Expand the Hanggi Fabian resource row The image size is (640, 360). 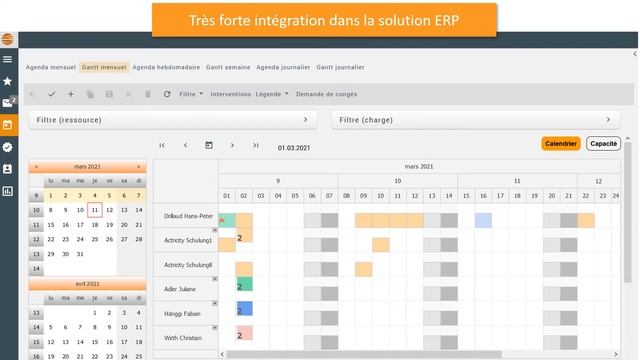[215, 303]
